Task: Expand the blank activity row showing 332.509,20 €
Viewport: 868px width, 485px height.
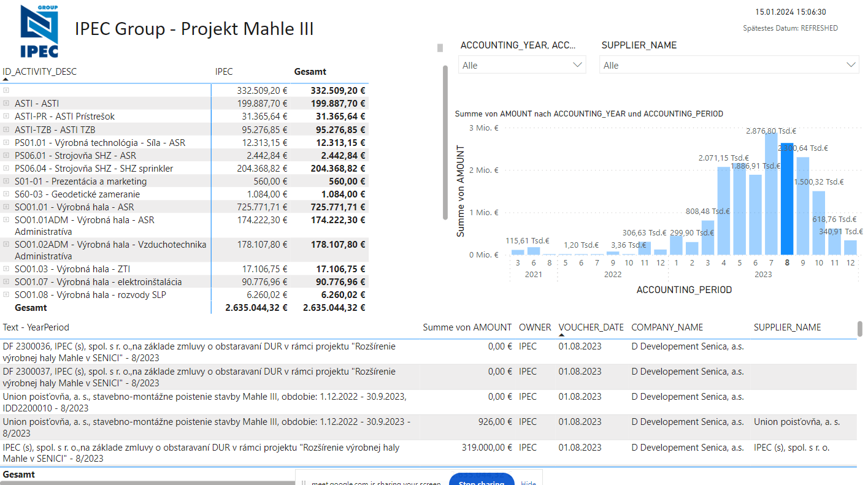Action: tap(6, 90)
